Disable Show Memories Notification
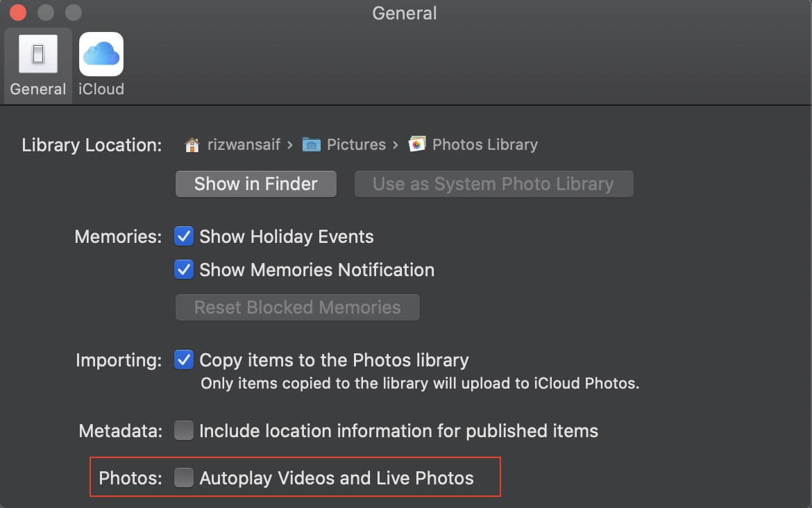The width and height of the screenshot is (812, 508). 184,270
